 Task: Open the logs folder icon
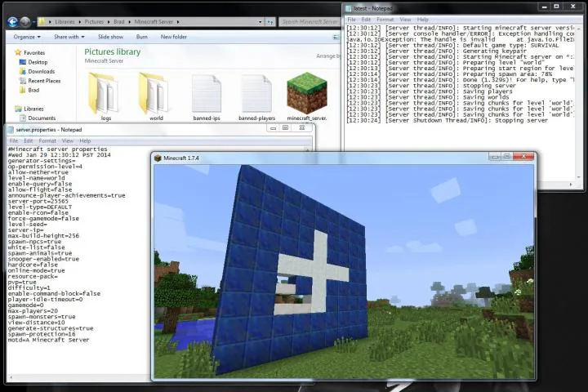[104, 93]
